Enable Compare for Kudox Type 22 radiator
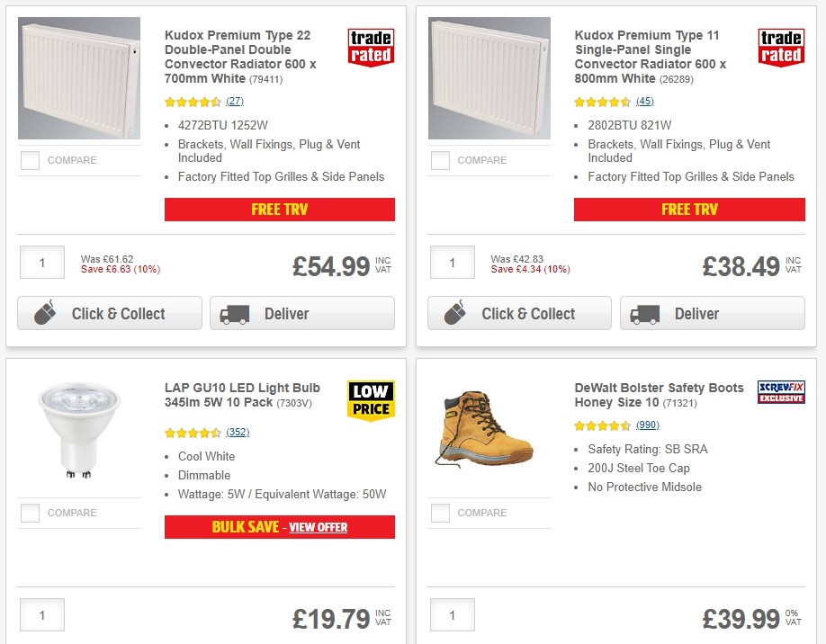This screenshot has height=644, width=826. (x=30, y=160)
